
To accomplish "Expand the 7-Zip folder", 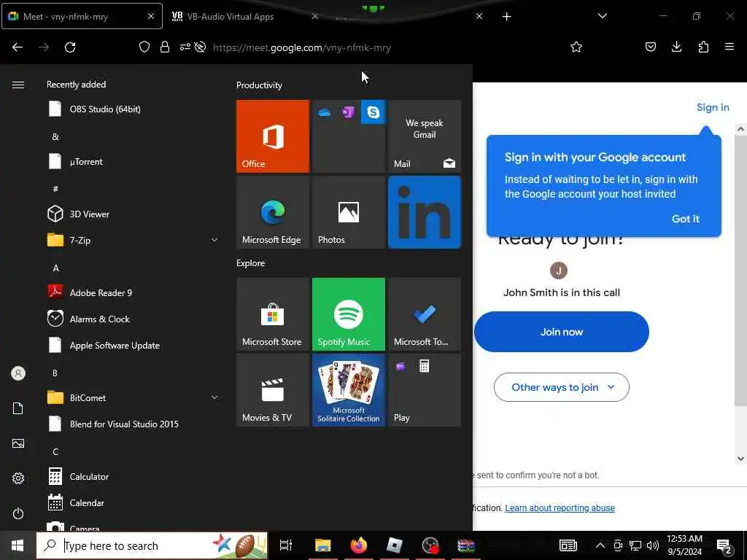I will (214, 240).
